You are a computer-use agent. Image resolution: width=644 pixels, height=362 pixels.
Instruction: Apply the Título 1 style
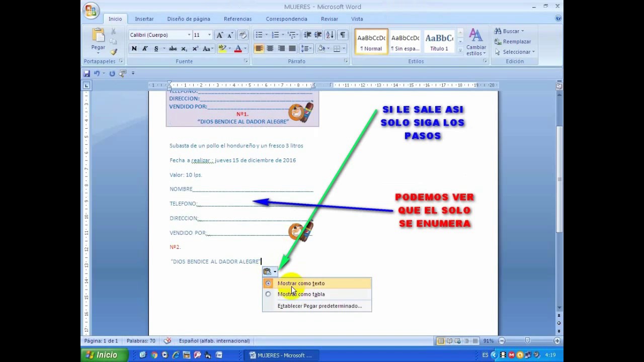click(439, 41)
